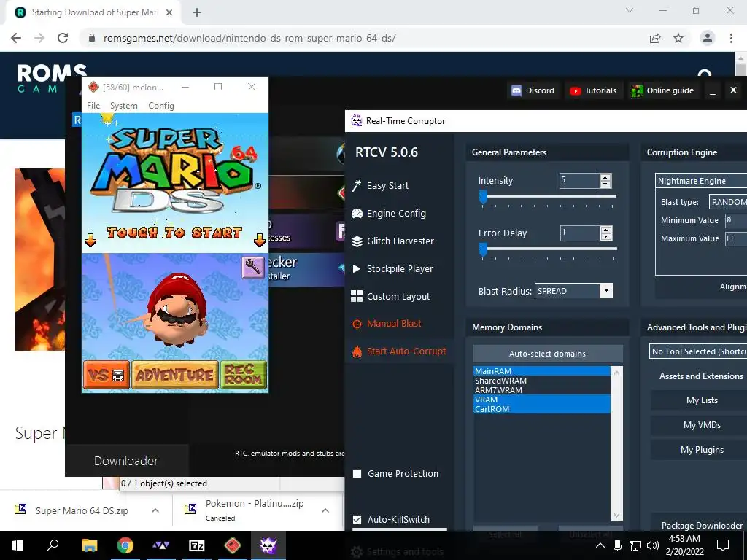Viewport: 747px width, 560px height.
Task: Open No Tool Selected dropdown
Action: (x=698, y=351)
